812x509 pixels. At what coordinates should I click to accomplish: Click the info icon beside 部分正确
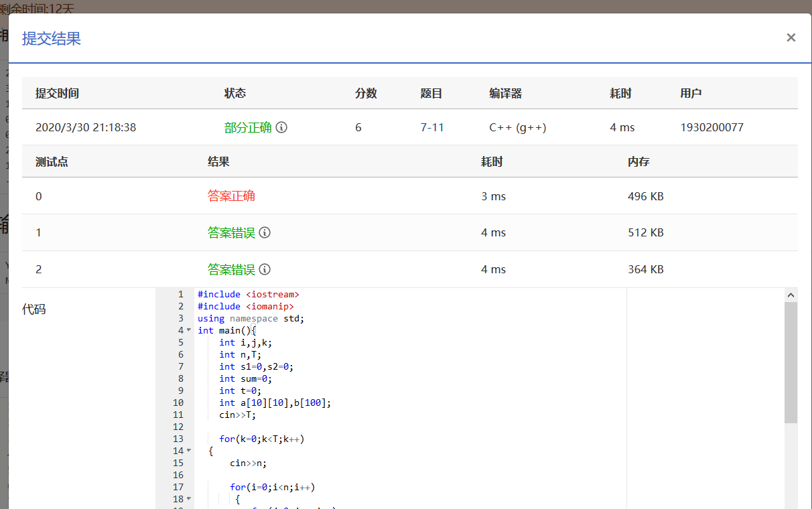(281, 127)
